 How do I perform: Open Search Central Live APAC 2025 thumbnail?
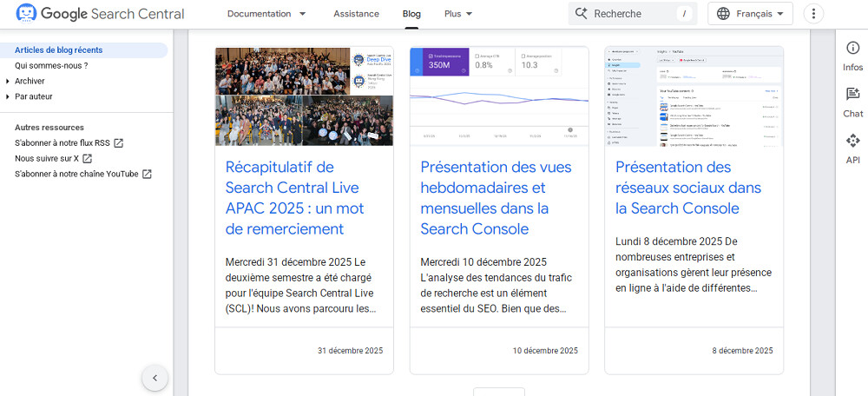click(x=304, y=96)
